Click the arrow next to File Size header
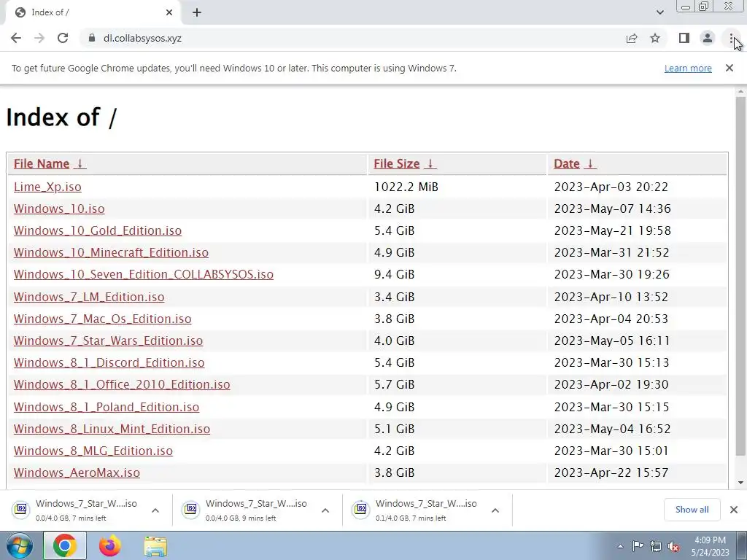 click(x=430, y=163)
